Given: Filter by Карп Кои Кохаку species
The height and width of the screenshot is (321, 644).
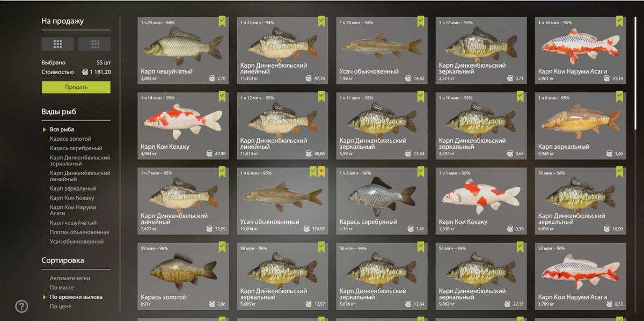Looking at the screenshot, I should (72, 198).
